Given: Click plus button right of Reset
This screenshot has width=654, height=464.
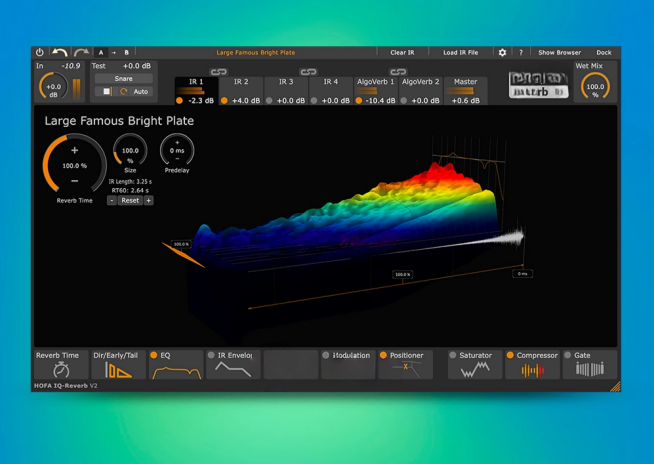Looking at the screenshot, I should click(x=148, y=201).
